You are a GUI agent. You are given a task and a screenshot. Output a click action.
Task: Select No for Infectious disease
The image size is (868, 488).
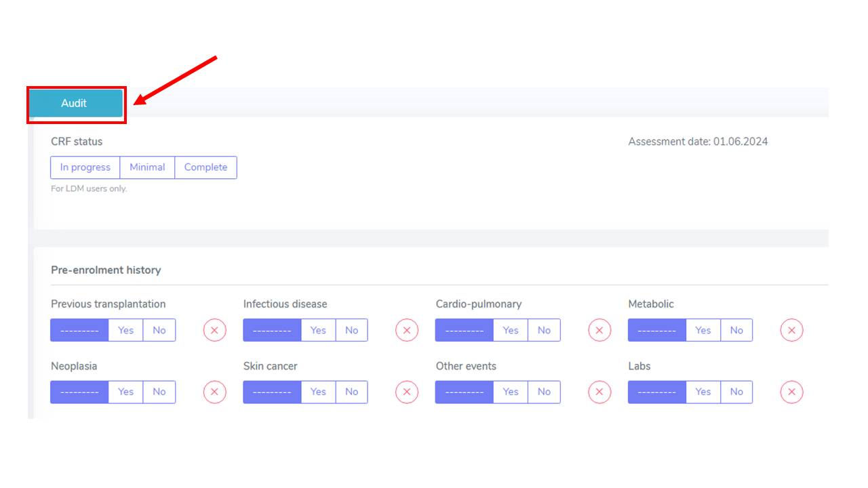(351, 330)
